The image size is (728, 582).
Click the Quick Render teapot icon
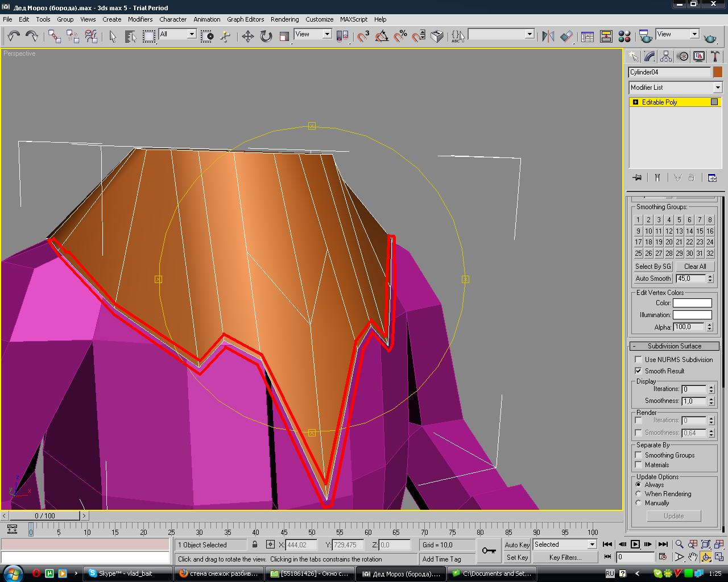click(710, 38)
